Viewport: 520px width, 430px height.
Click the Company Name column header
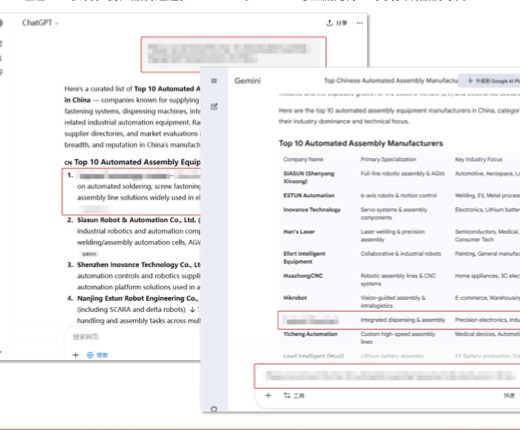303,159
